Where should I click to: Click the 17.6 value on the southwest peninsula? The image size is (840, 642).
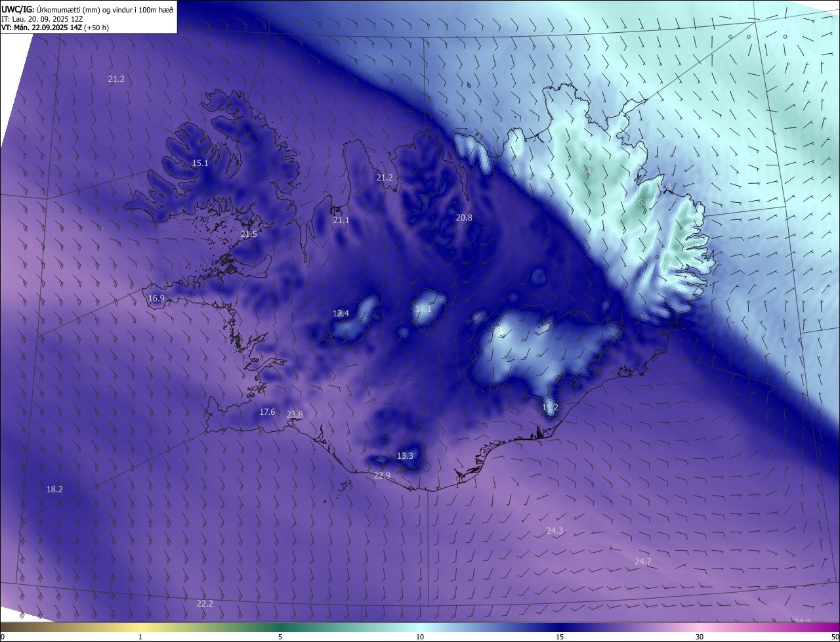[x=267, y=412]
